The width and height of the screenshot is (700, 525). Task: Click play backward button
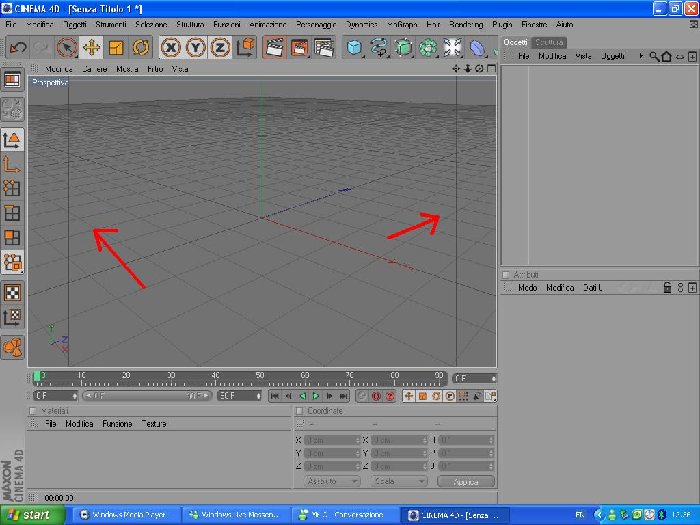(302, 396)
